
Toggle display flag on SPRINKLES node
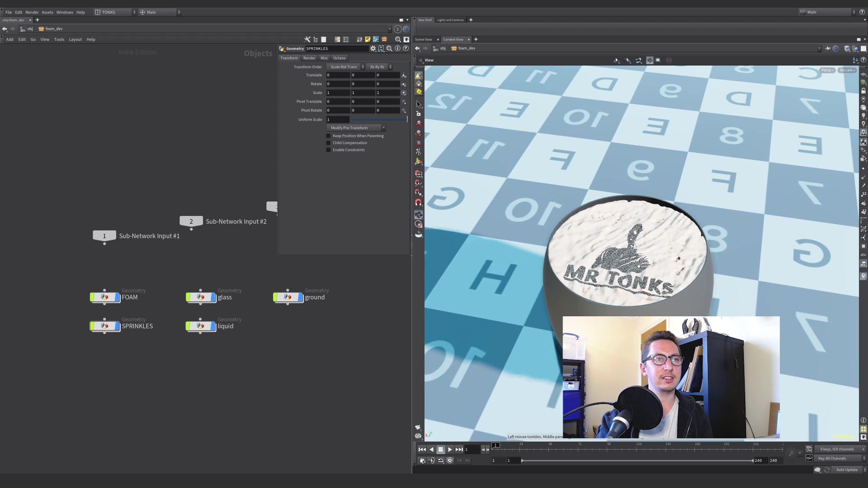(118, 326)
